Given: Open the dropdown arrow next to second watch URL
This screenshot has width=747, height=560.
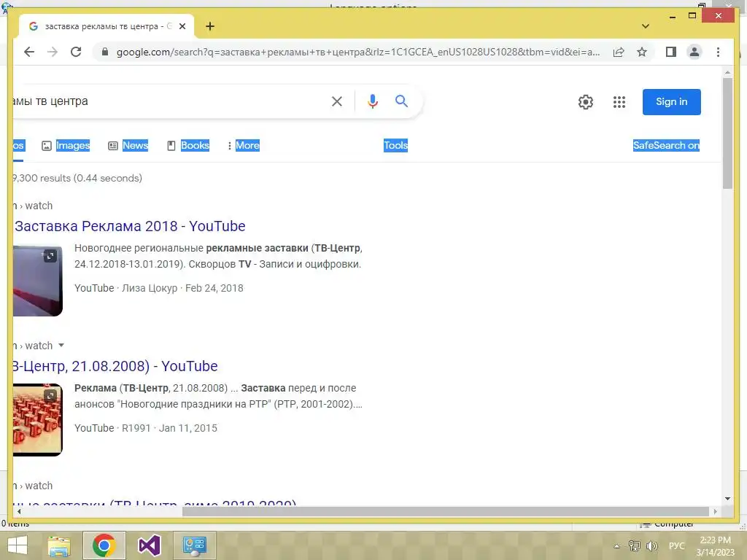Looking at the screenshot, I should pos(61,345).
